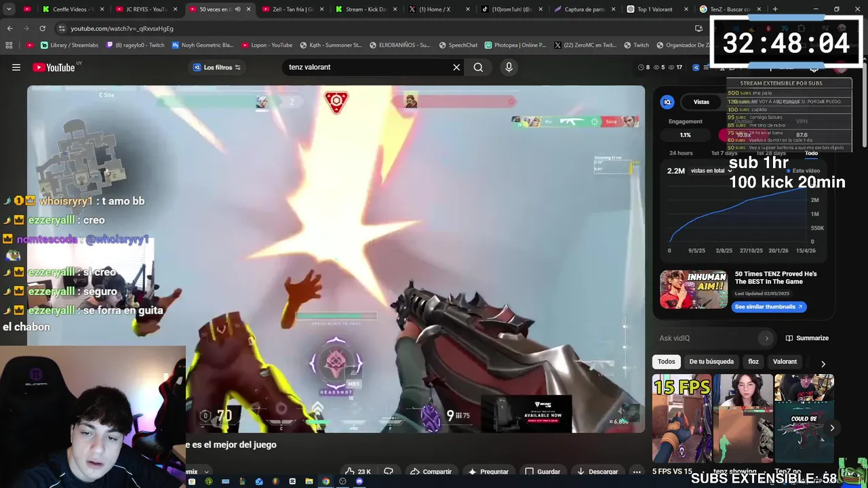Go to the YouTube home logo
This screenshot has width=868, height=488.
54,67
